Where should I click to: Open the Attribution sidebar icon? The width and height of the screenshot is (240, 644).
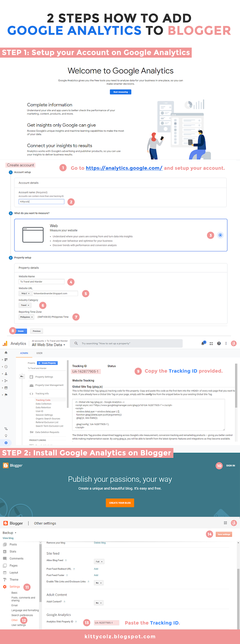tap(6, 429)
